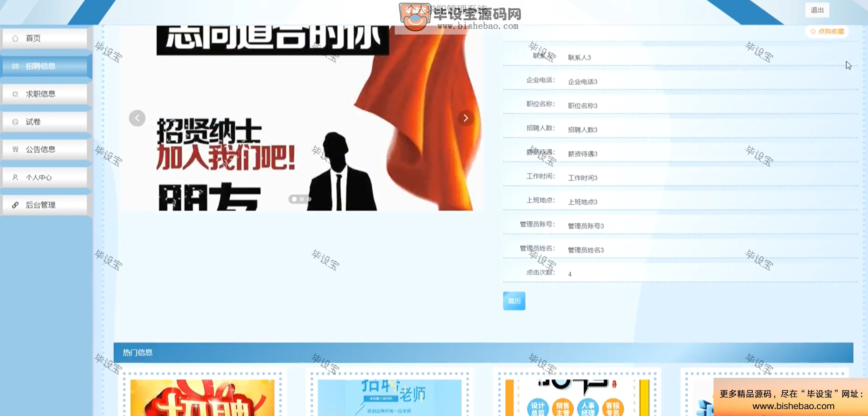This screenshot has height=416, width=868.
Task: Click the home icon beside 首页
Action: 15,38
